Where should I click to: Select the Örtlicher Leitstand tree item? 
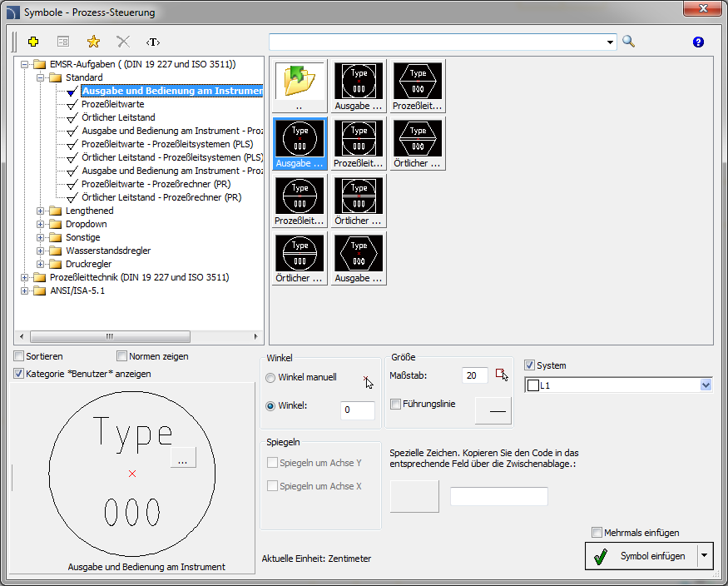click(118, 117)
